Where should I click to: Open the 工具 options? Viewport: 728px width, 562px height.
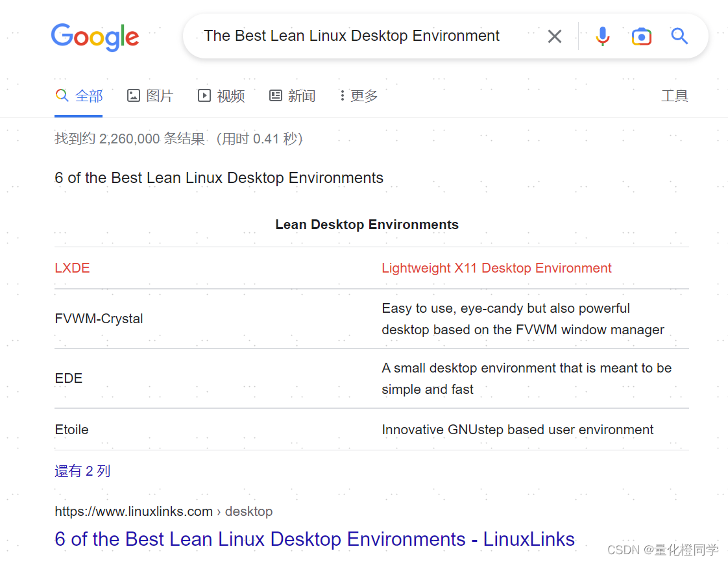tap(675, 96)
